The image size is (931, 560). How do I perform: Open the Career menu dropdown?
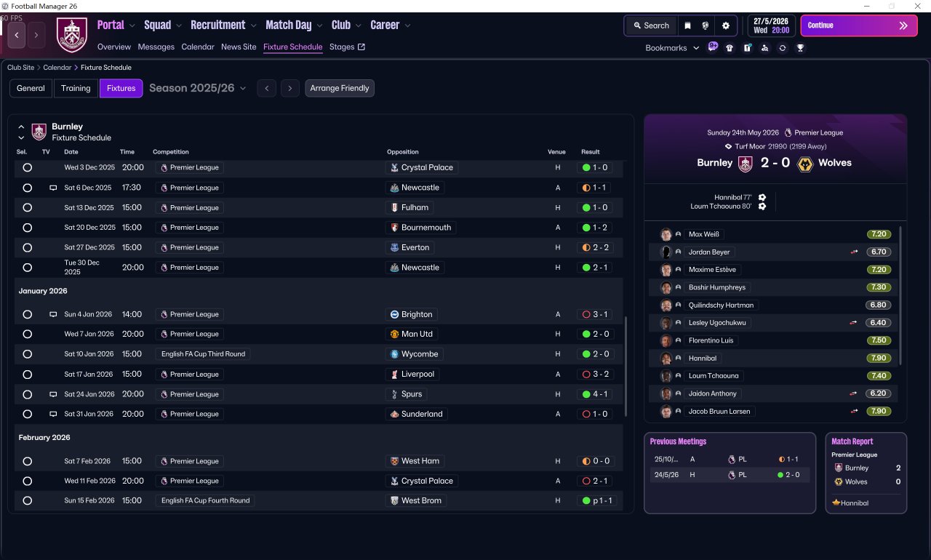click(x=391, y=25)
